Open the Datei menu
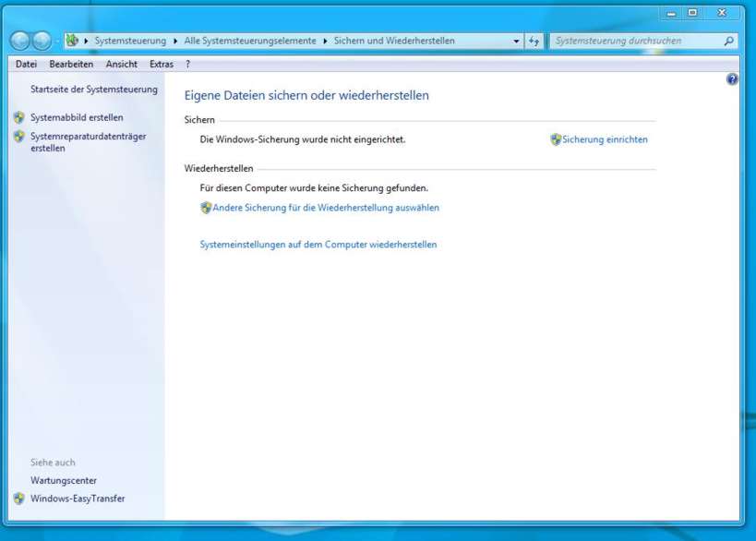This screenshot has width=756, height=541. click(26, 64)
